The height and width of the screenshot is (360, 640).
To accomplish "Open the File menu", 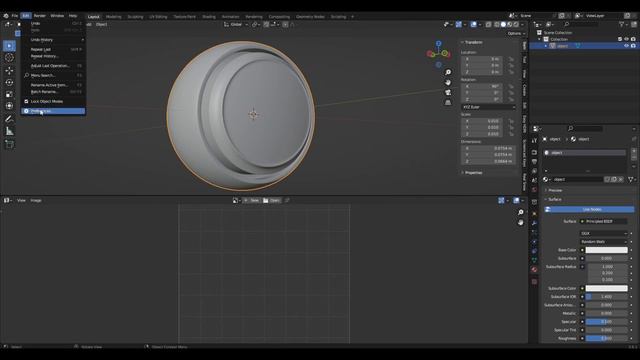I will coord(15,16).
